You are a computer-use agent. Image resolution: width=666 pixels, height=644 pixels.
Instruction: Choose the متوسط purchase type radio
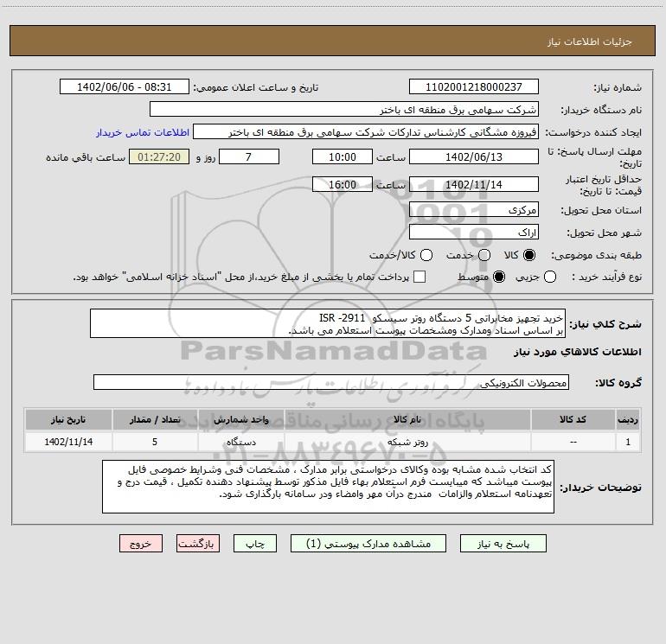499,277
